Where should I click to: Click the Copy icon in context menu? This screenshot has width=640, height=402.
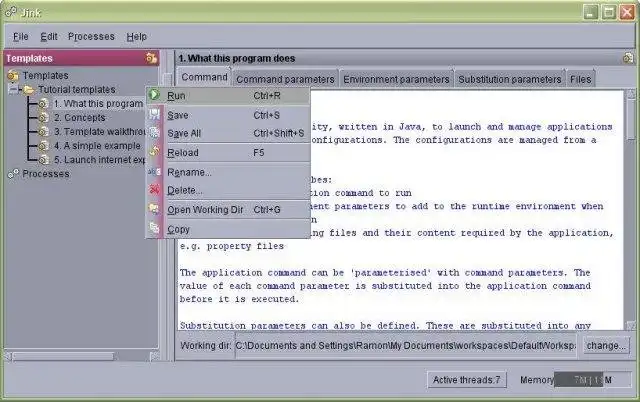point(154,228)
